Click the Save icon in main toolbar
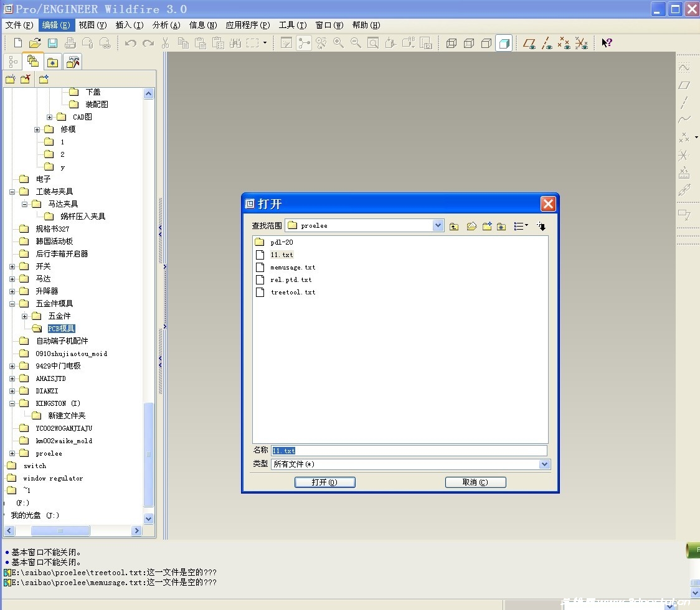This screenshot has width=700, height=610. (x=53, y=43)
